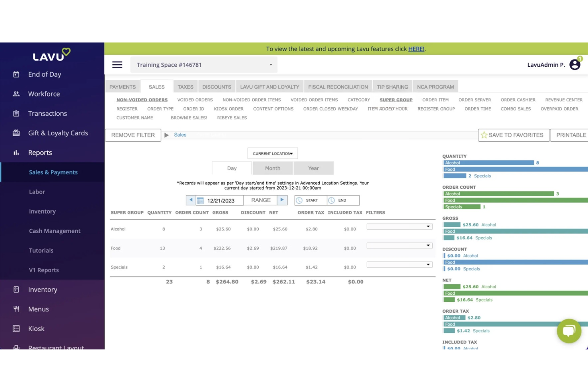Go to previous day with left arrow

(191, 200)
